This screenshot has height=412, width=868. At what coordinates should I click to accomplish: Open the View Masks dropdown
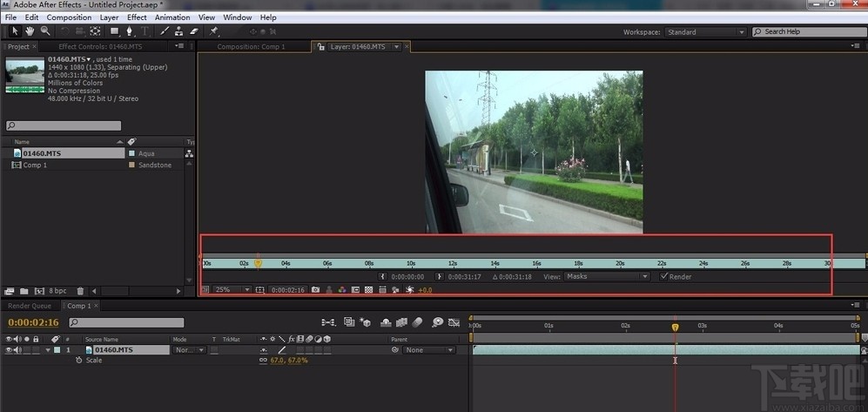[607, 276]
